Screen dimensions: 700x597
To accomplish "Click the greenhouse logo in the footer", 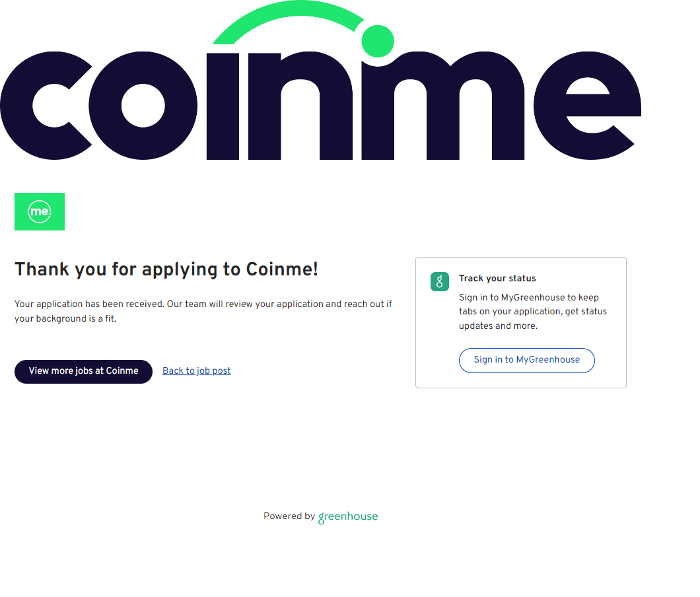I will click(x=348, y=517).
